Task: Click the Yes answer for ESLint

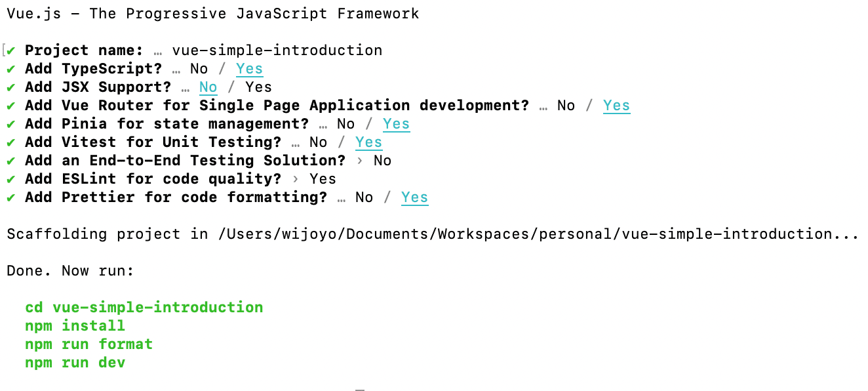Action: pos(323,179)
